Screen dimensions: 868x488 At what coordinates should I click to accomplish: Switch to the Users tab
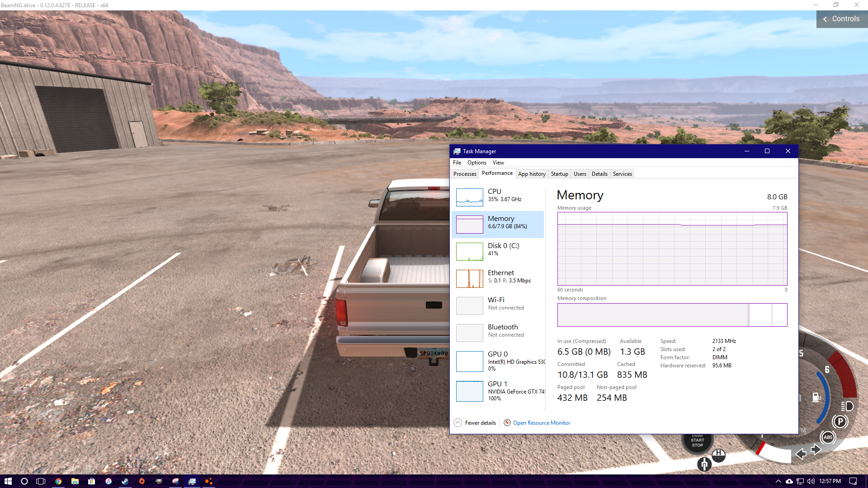pyautogui.click(x=580, y=174)
